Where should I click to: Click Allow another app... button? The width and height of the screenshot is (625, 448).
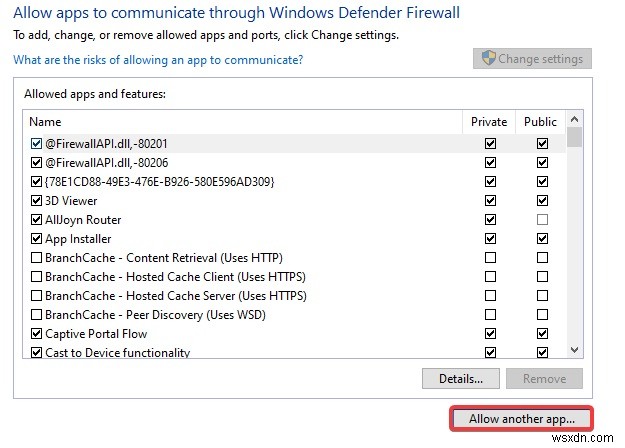tap(521, 419)
